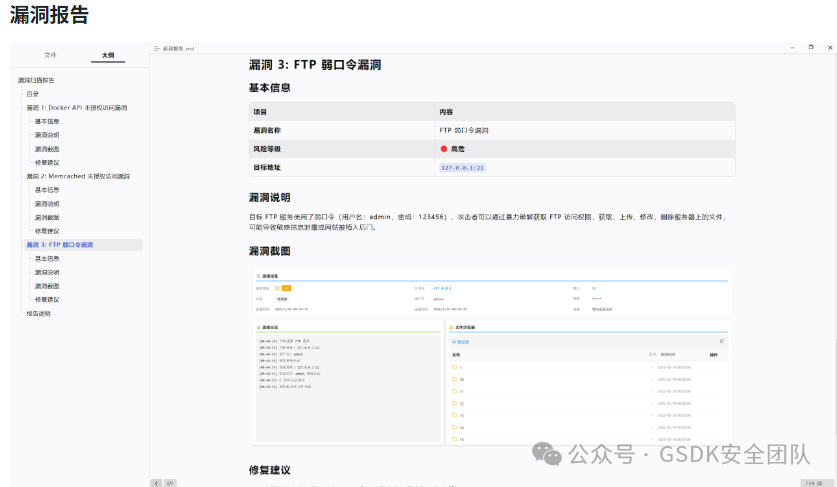837x487 pixels.
Task: Click the 内容 table header cell
Action: point(585,112)
